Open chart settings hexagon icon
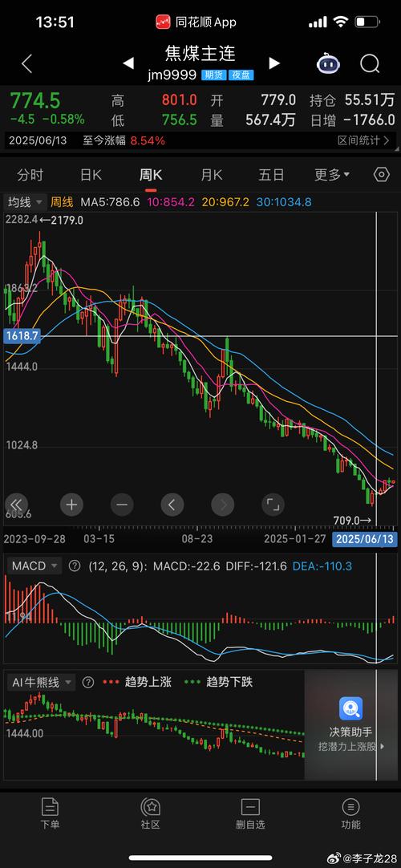 tap(382, 175)
